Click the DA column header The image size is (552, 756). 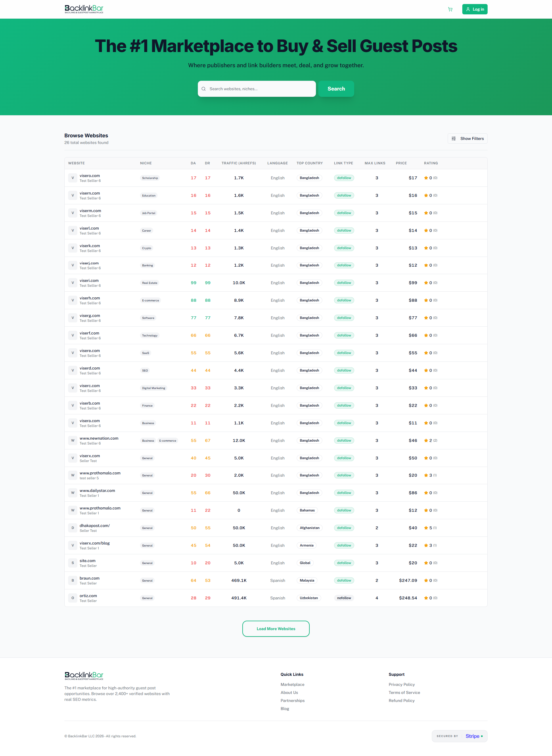click(x=193, y=163)
